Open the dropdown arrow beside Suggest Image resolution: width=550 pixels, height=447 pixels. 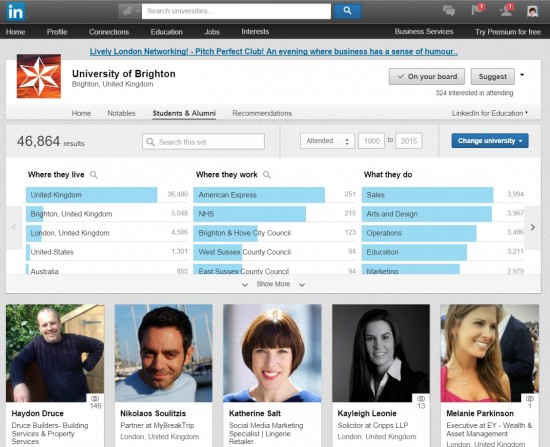point(522,75)
